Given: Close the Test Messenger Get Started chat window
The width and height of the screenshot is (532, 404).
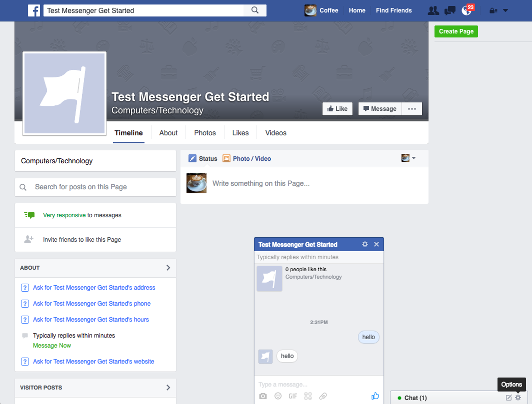Looking at the screenshot, I should pos(376,244).
